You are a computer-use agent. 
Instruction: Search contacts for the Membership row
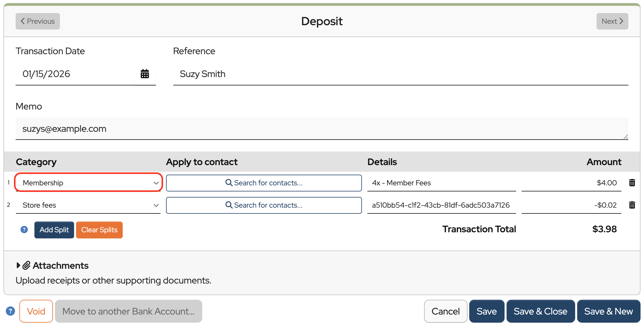click(264, 183)
